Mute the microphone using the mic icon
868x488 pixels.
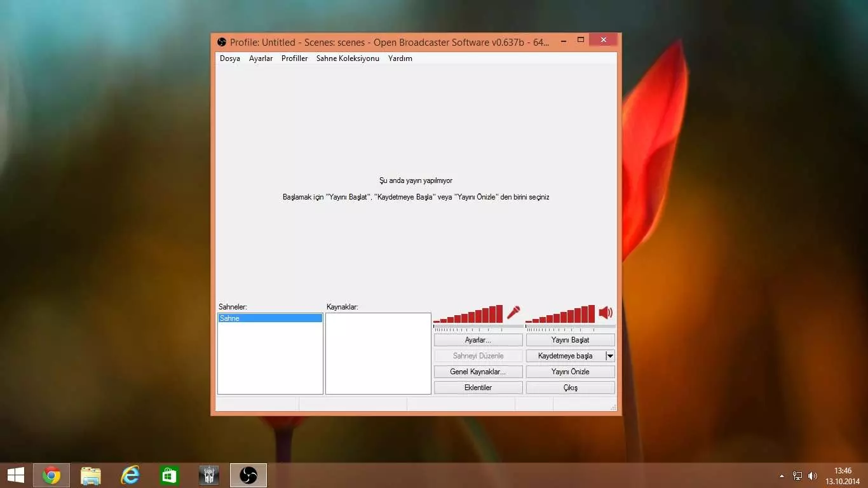click(x=513, y=313)
